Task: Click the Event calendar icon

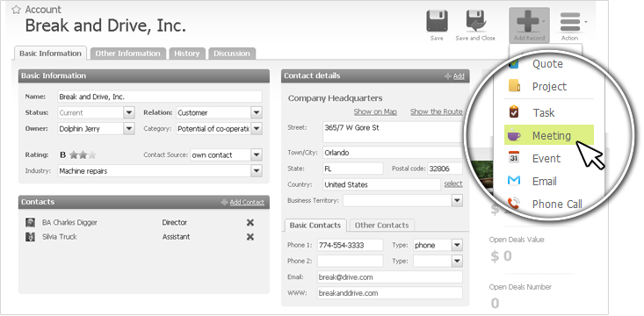Action: coord(514,158)
